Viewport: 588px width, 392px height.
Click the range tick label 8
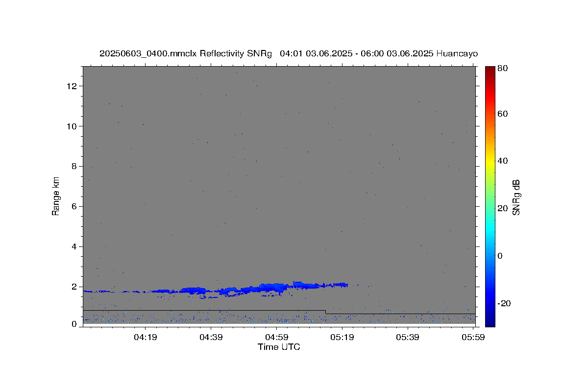(75, 167)
